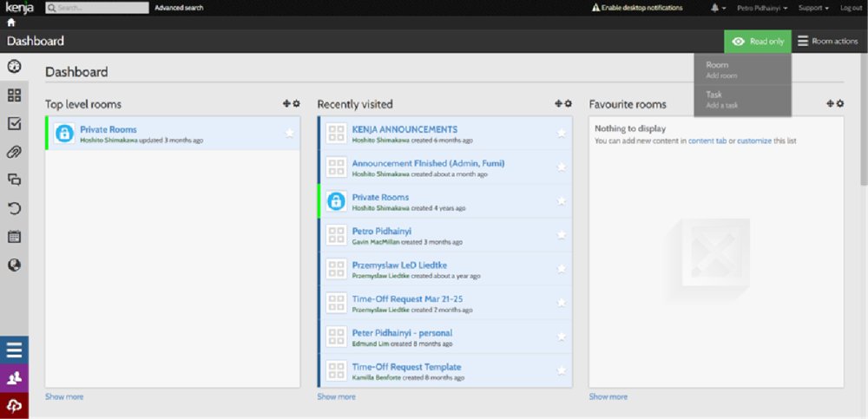This screenshot has height=419, width=868.
Task: Click the lock icon in Recently visited
Action: point(337,201)
